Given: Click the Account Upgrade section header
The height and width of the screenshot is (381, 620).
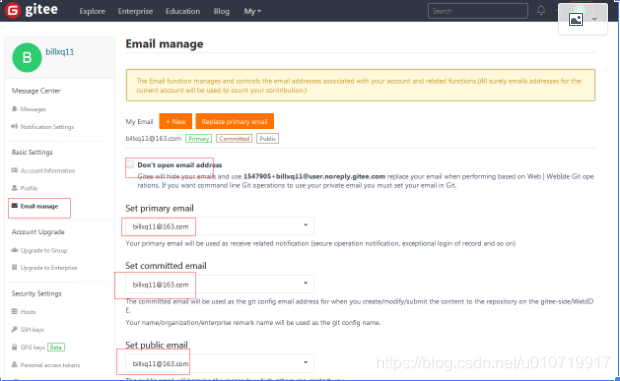Looking at the screenshot, I should [x=38, y=232].
